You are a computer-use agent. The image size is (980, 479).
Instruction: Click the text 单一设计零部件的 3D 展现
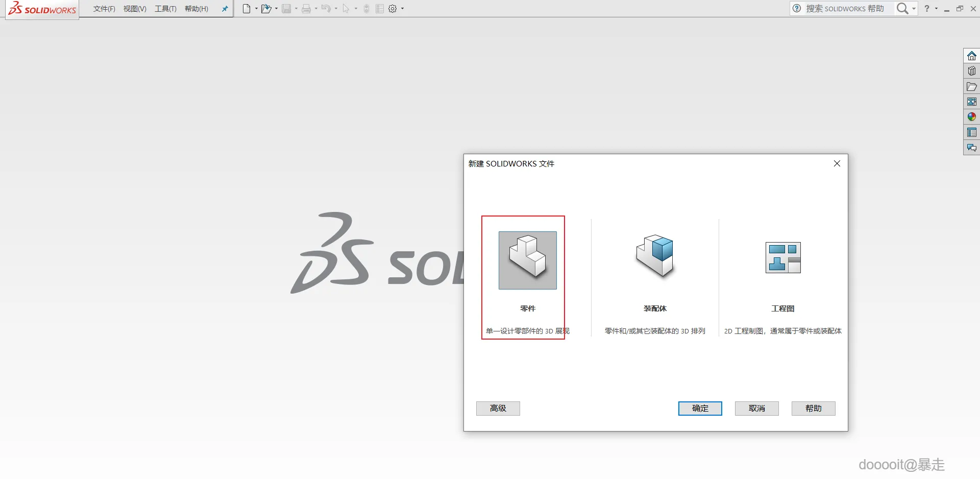[528, 331]
